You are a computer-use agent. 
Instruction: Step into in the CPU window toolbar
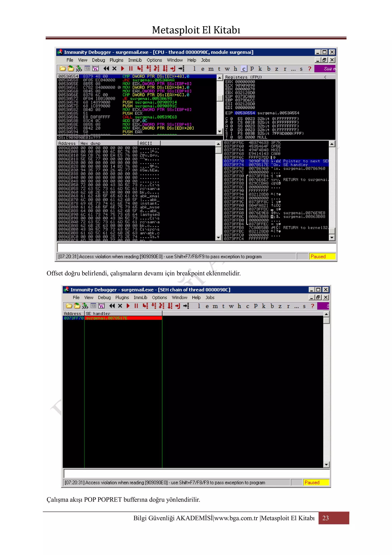(x=140, y=69)
